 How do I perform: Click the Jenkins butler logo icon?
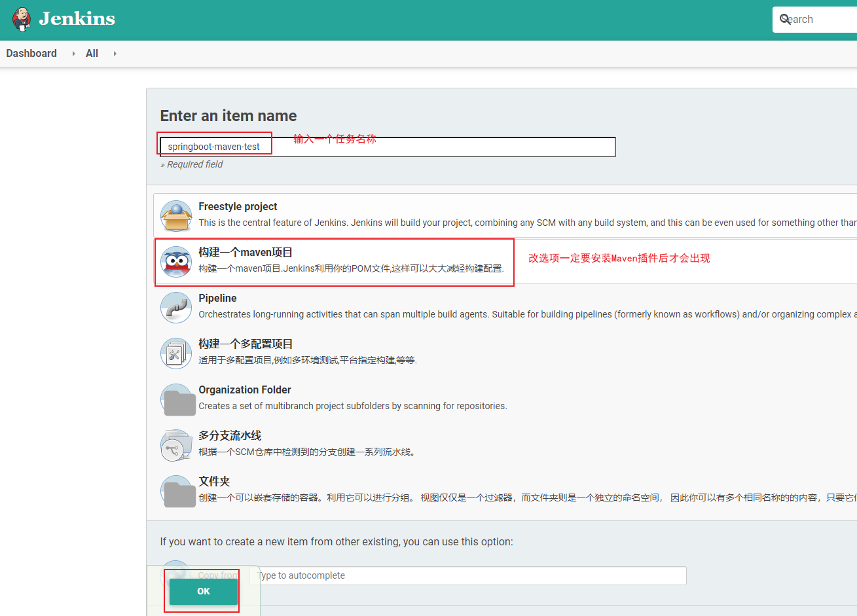pyautogui.click(x=22, y=20)
